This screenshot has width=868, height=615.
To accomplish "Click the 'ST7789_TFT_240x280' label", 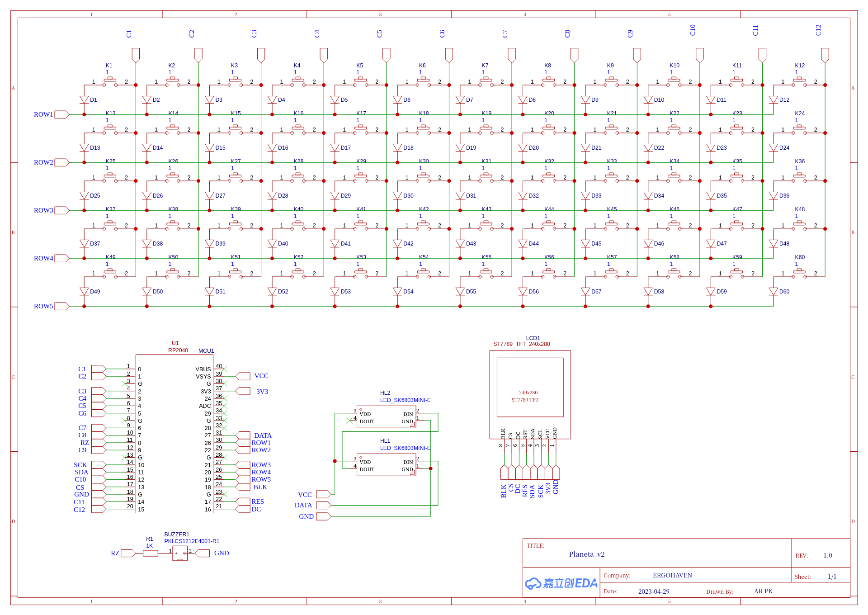I will pos(522,344).
